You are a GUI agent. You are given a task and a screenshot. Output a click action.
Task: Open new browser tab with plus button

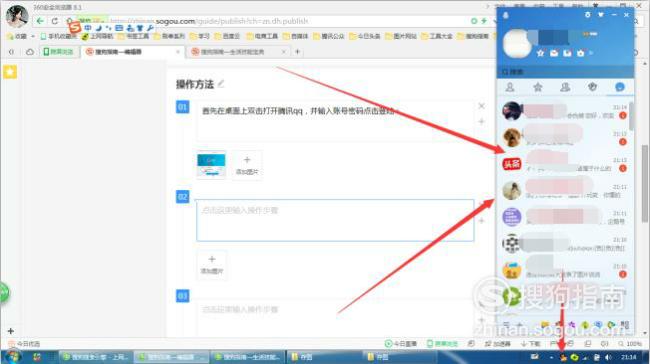coord(297,52)
